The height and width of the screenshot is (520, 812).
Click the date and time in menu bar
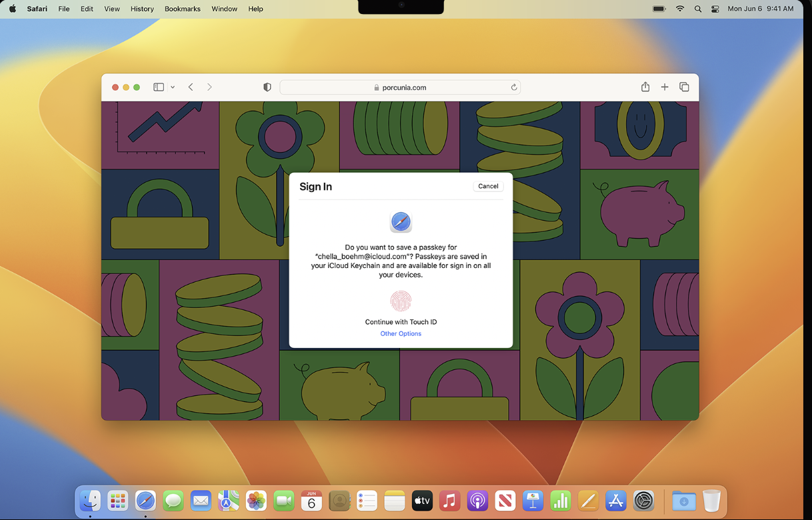761,9
